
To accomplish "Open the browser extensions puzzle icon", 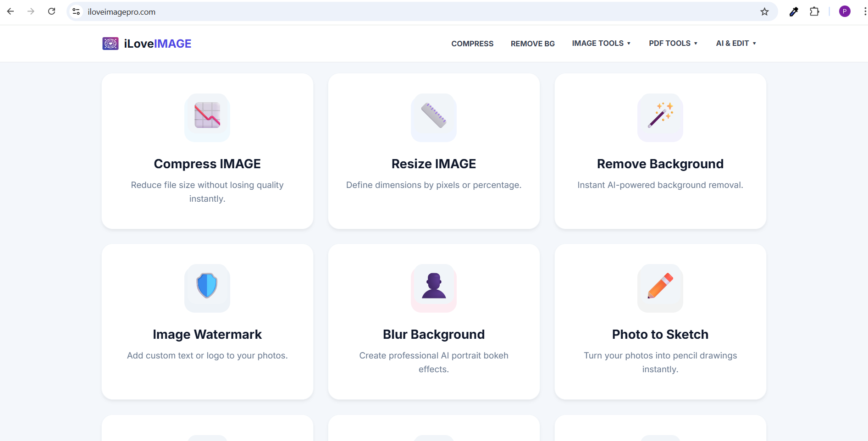I will click(815, 11).
